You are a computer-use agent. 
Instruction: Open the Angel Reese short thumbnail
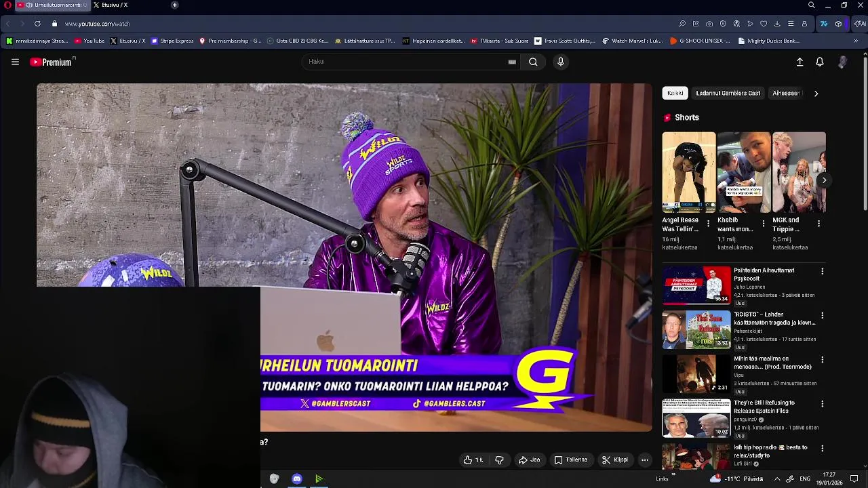(x=688, y=172)
